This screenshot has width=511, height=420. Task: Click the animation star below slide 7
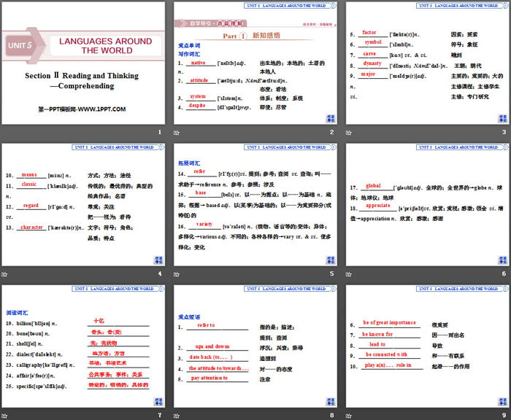click(5, 415)
